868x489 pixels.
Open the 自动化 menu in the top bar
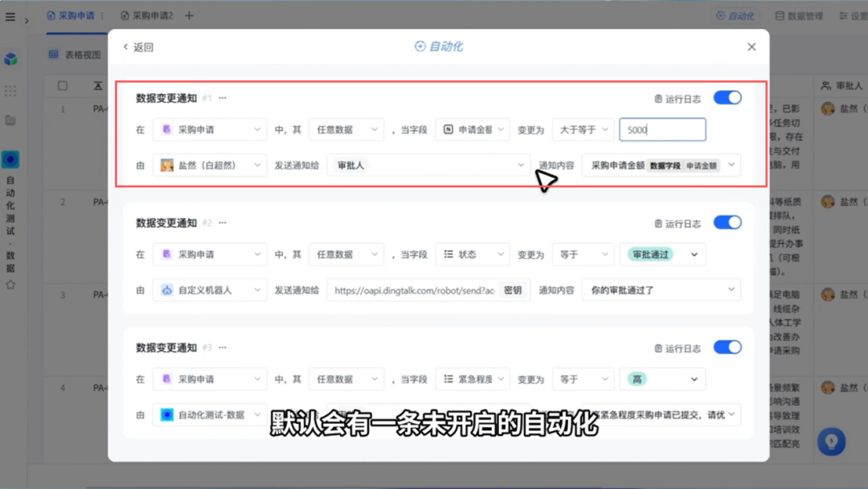coord(735,16)
